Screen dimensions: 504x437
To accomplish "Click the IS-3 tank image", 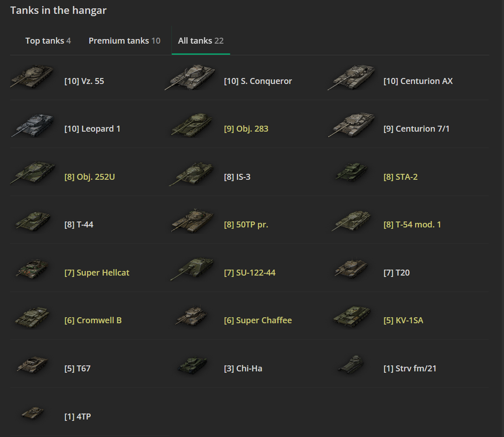I will click(x=191, y=174).
